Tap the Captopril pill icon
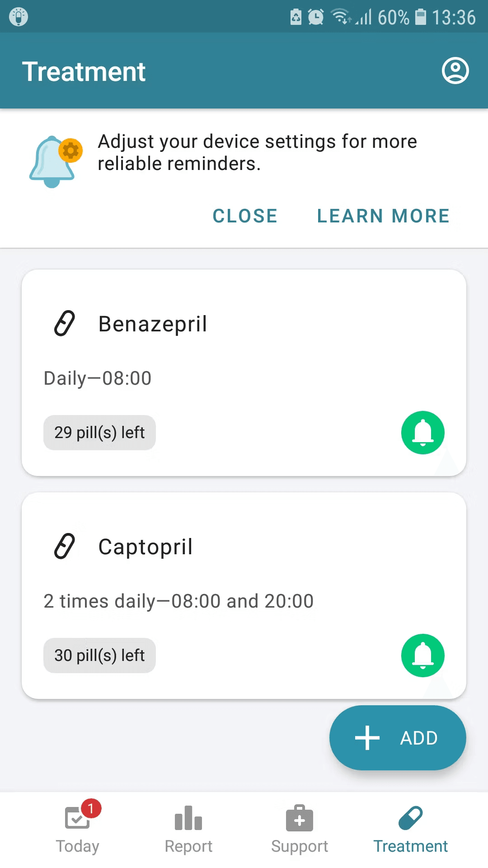Viewport: 488px width, 868px height. [x=64, y=547]
